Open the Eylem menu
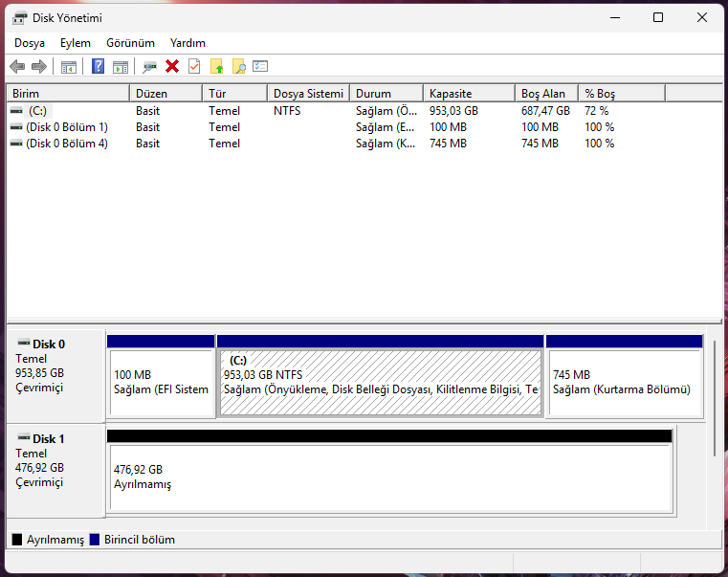This screenshot has width=728, height=577. click(x=76, y=43)
